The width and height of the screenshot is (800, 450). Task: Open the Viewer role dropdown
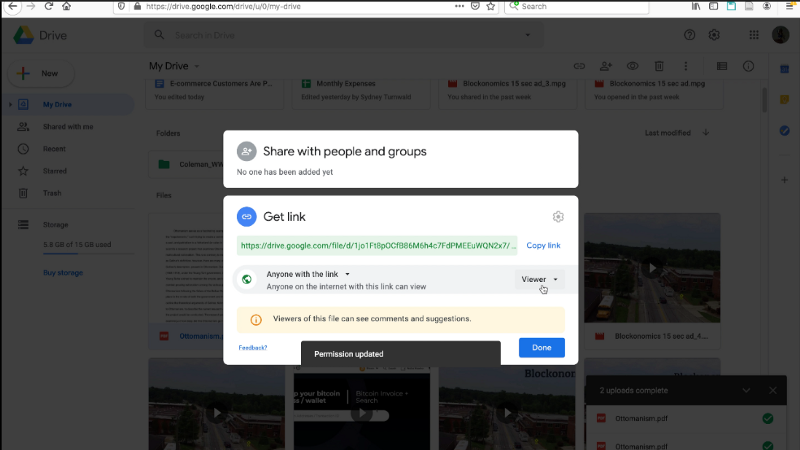coord(540,279)
